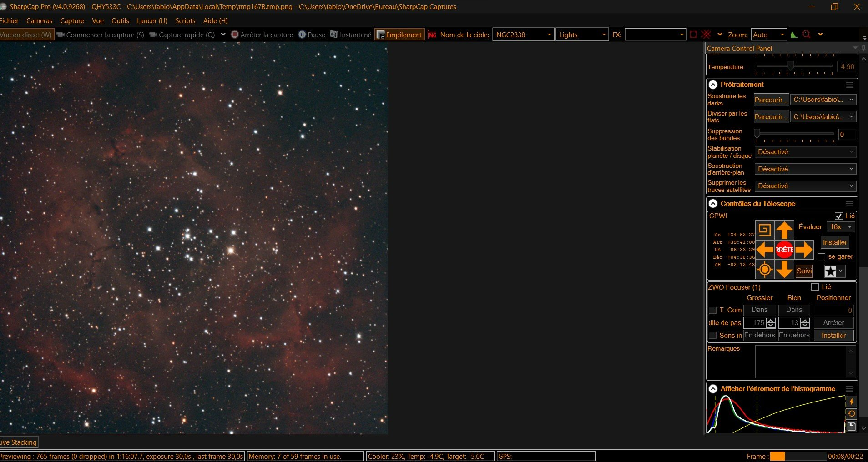This screenshot has width=868, height=462.
Task: Open Supprimer les traces satellites dropdown
Action: (x=805, y=186)
